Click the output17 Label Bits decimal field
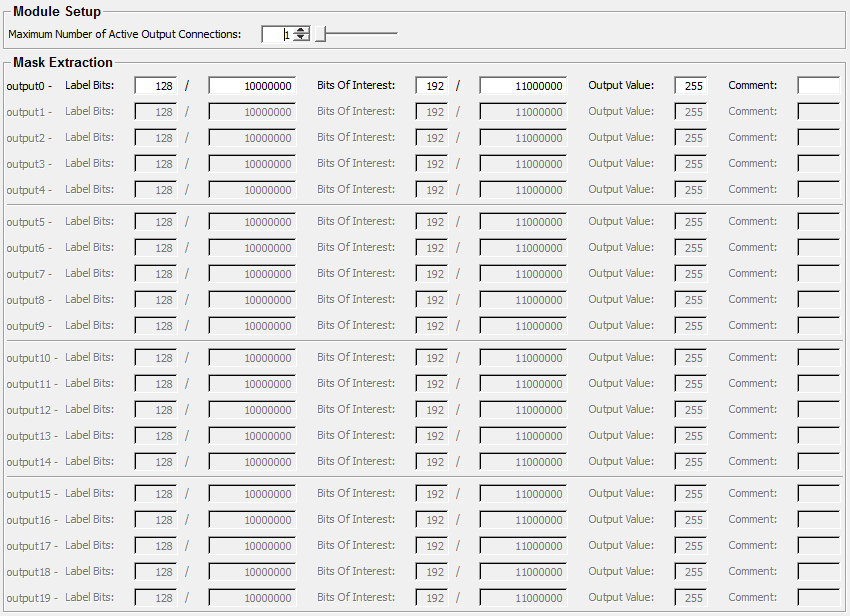This screenshot has width=850, height=616. pyautogui.click(x=155, y=546)
